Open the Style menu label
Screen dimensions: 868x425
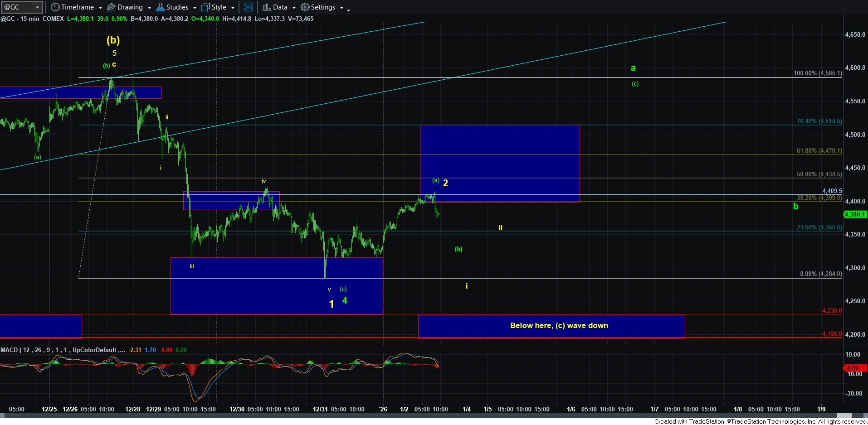click(219, 7)
